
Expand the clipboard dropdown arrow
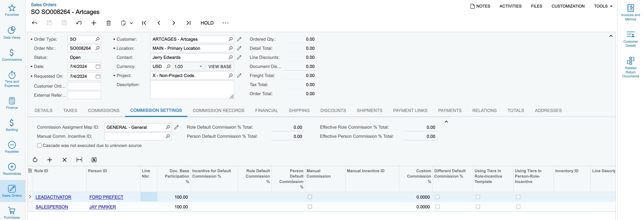coord(131,23)
